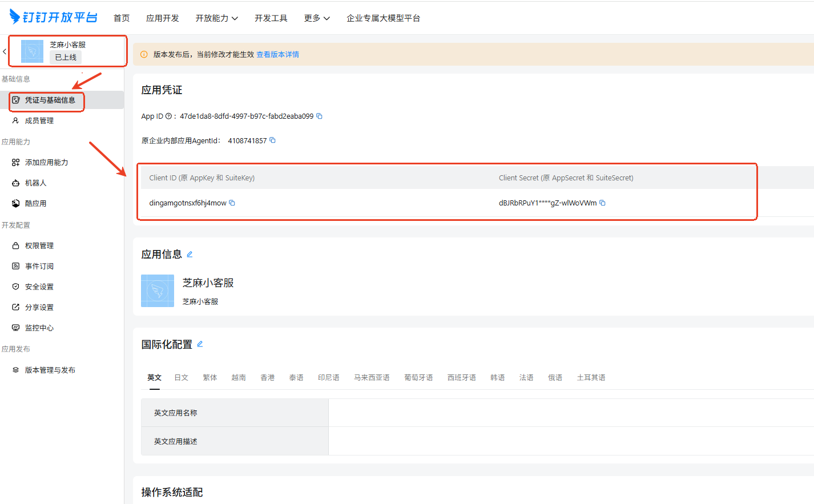Select the 法语 language tab
814x504 pixels.
[x=526, y=377]
